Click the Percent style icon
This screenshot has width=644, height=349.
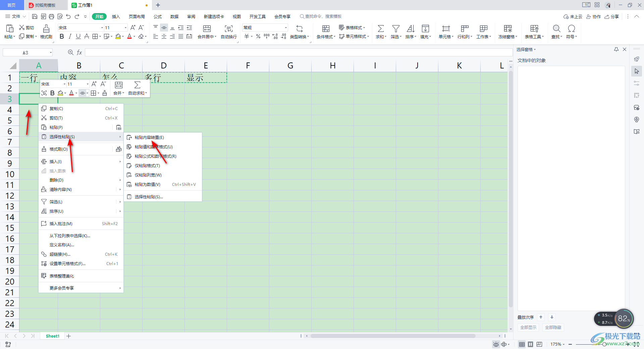click(x=258, y=36)
